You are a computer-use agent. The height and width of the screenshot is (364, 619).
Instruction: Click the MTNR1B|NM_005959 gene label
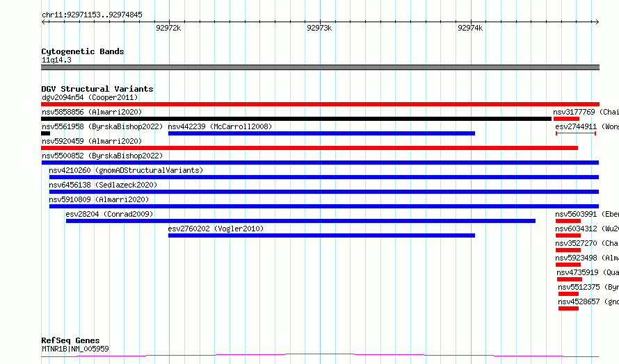[75, 349]
